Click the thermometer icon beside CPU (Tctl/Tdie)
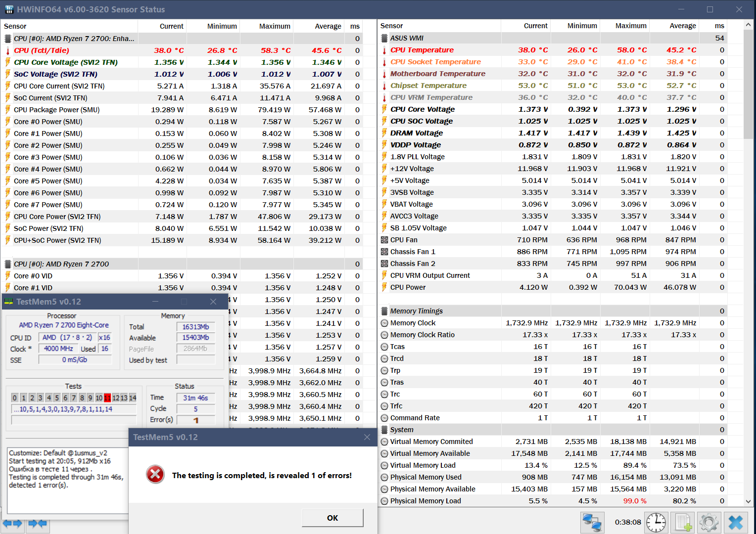The height and width of the screenshot is (534, 756). point(8,50)
